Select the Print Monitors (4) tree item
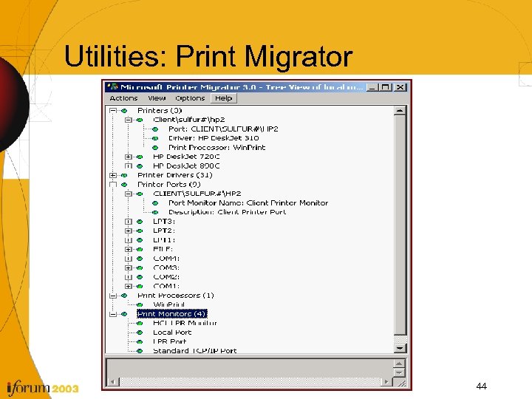 (x=171, y=314)
